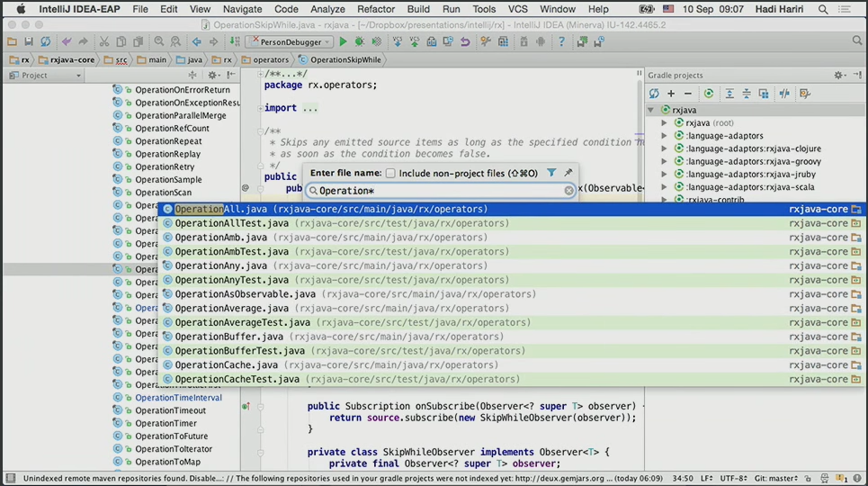This screenshot has width=868, height=486.
Task: Start Debug with the bug icon
Action: pos(359,41)
